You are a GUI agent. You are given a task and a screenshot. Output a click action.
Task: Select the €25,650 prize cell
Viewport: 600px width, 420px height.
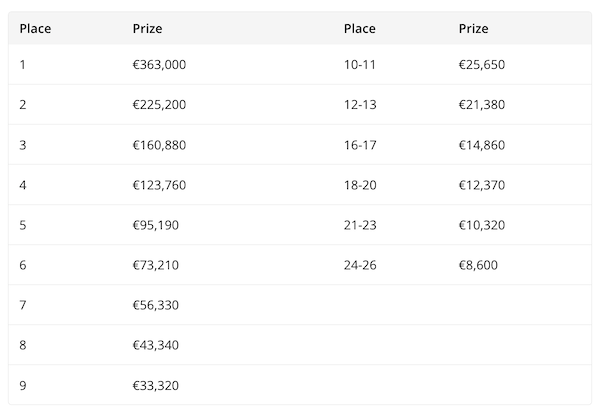tap(482, 65)
